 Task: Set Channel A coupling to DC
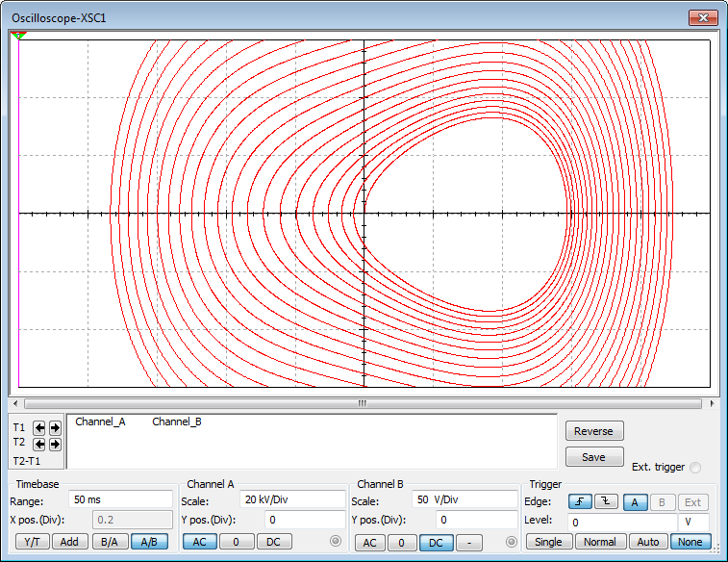[x=273, y=542]
